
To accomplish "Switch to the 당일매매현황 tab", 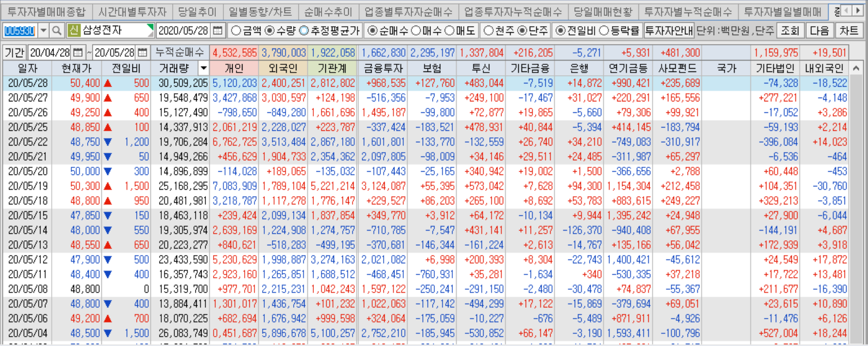I will point(603,11).
